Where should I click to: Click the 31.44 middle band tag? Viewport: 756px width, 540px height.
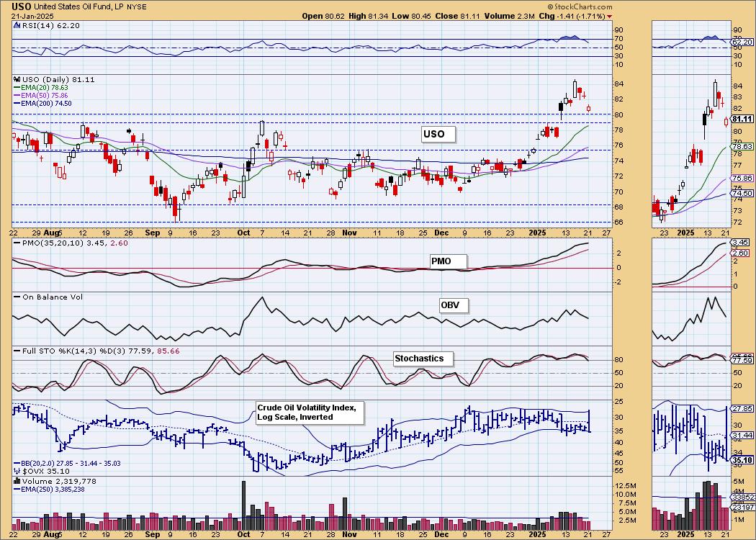point(742,436)
